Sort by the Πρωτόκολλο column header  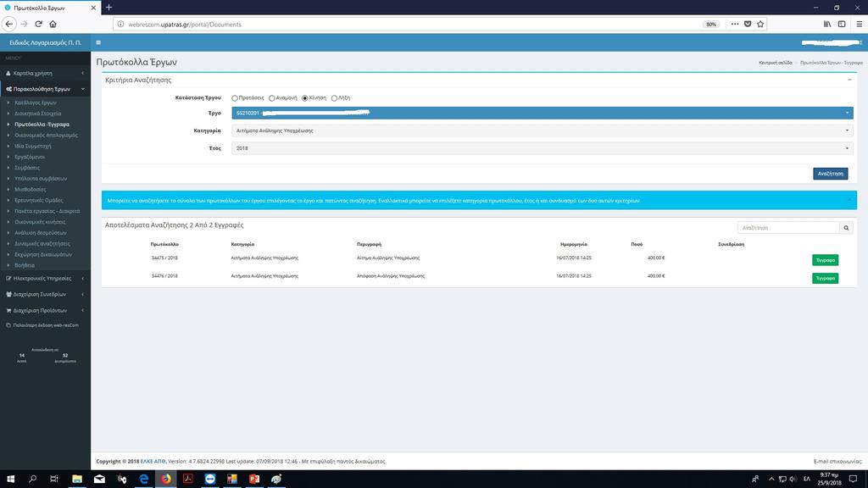coord(164,244)
